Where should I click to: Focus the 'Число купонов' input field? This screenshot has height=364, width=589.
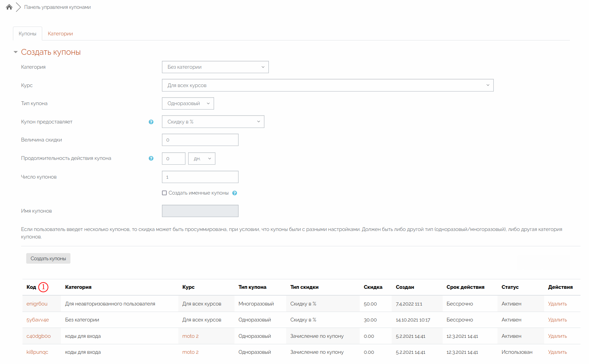(200, 177)
